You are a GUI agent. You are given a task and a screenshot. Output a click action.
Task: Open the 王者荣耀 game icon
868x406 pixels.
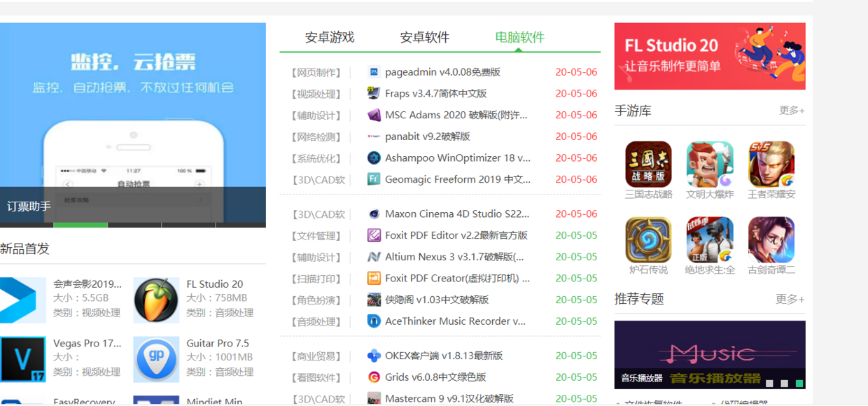(x=771, y=164)
